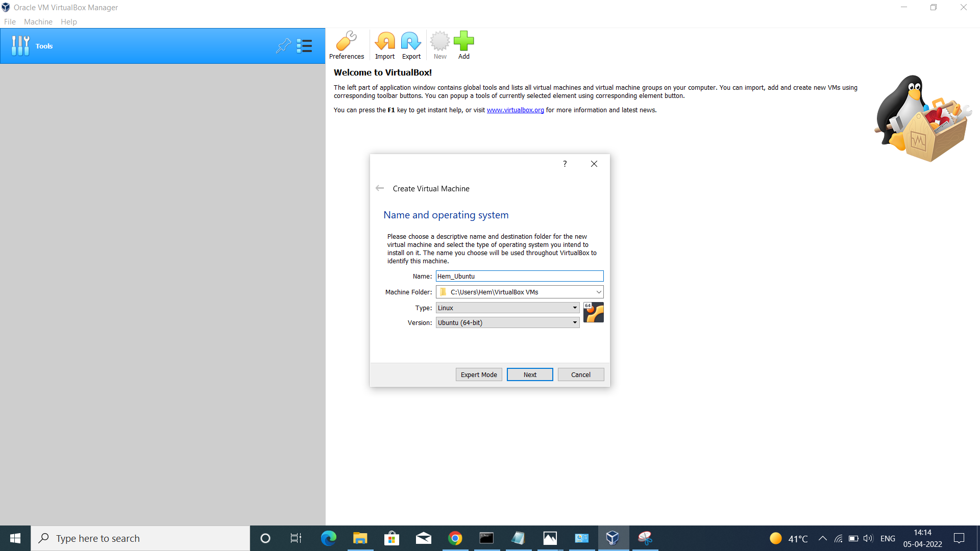
Task: Open the File menu
Action: pos(10,22)
